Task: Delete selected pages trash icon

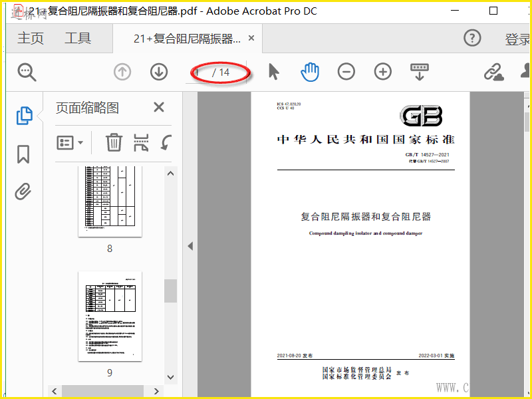Action: point(114,142)
